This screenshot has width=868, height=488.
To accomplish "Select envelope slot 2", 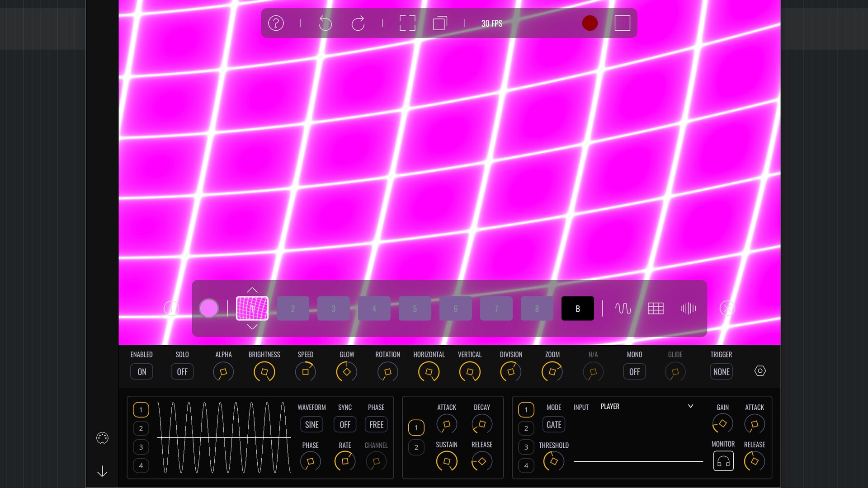I will point(416,447).
